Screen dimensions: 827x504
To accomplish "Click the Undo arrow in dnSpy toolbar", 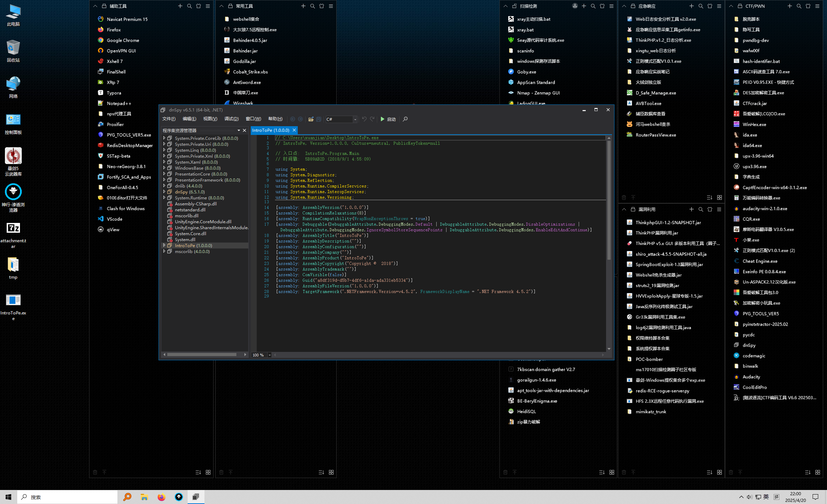I will pyautogui.click(x=364, y=119).
